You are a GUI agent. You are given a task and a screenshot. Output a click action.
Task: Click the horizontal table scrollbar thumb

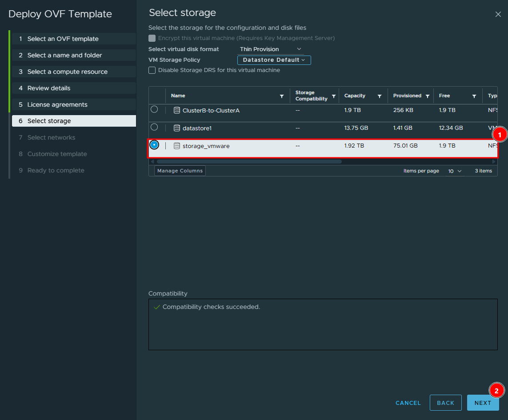pos(249,161)
